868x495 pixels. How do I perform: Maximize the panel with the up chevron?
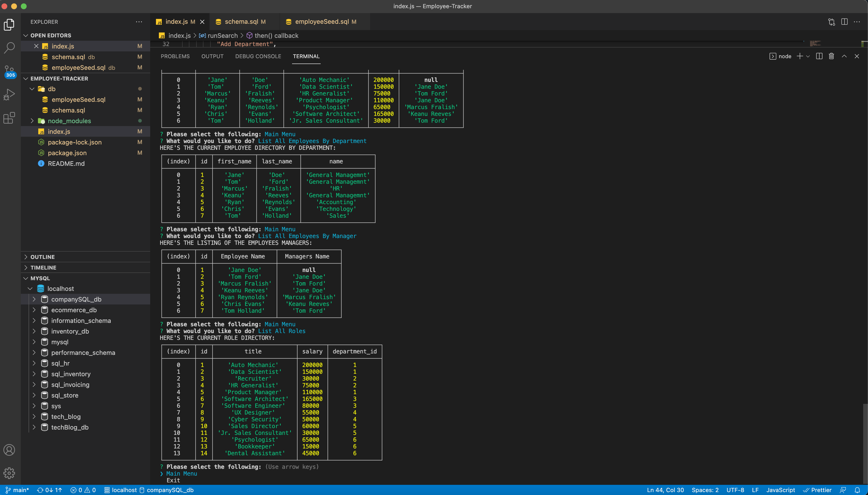point(844,56)
